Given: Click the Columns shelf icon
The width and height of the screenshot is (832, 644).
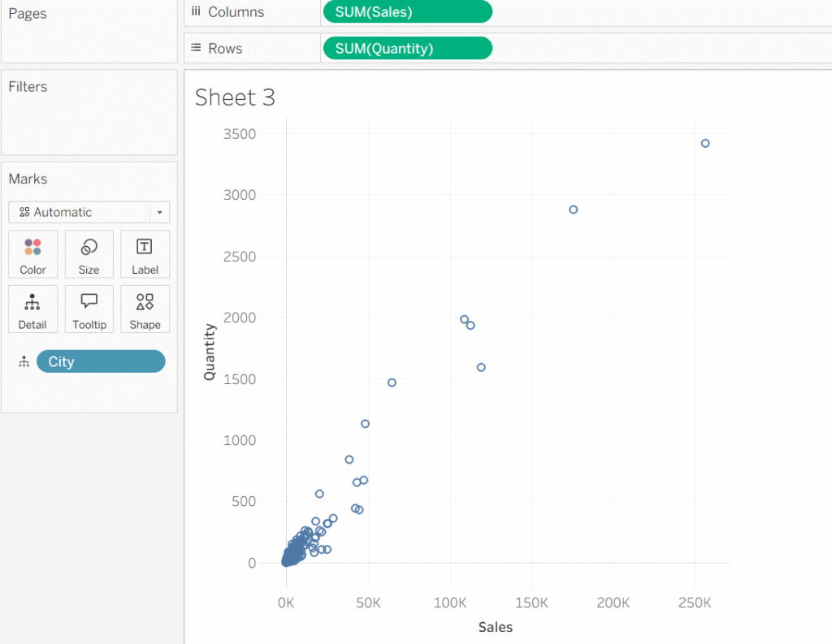Looking at the screenshot, I should point(196,12).
